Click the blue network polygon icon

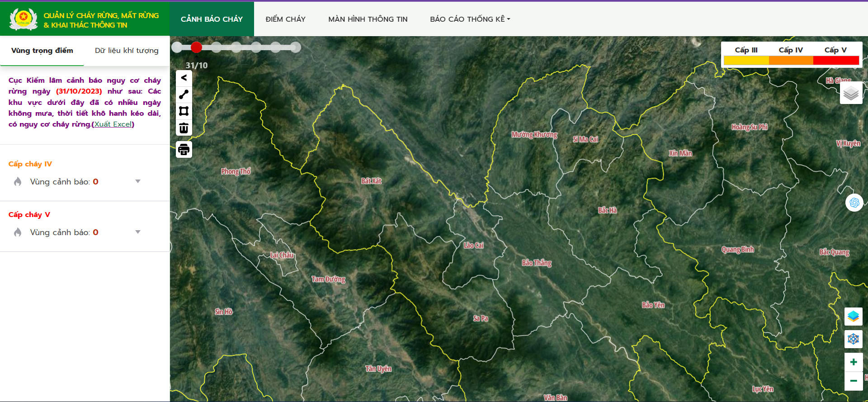point(853,339)
